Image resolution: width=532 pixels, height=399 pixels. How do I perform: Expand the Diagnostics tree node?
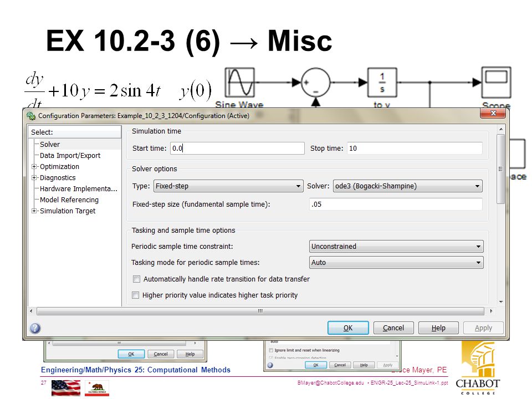(34, 178)
